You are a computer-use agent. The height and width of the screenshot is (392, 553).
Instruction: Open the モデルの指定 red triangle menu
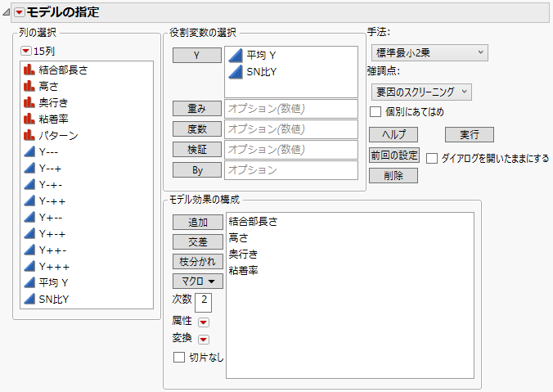(20, 13)
